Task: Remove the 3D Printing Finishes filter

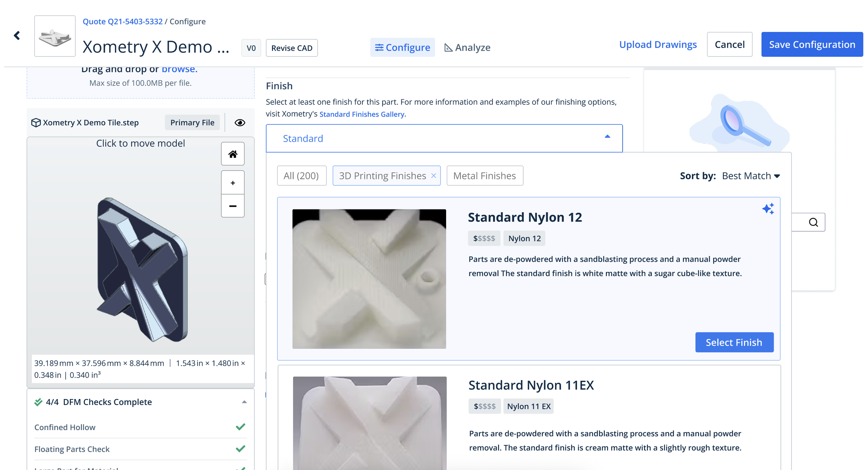Action: [434, 176]
